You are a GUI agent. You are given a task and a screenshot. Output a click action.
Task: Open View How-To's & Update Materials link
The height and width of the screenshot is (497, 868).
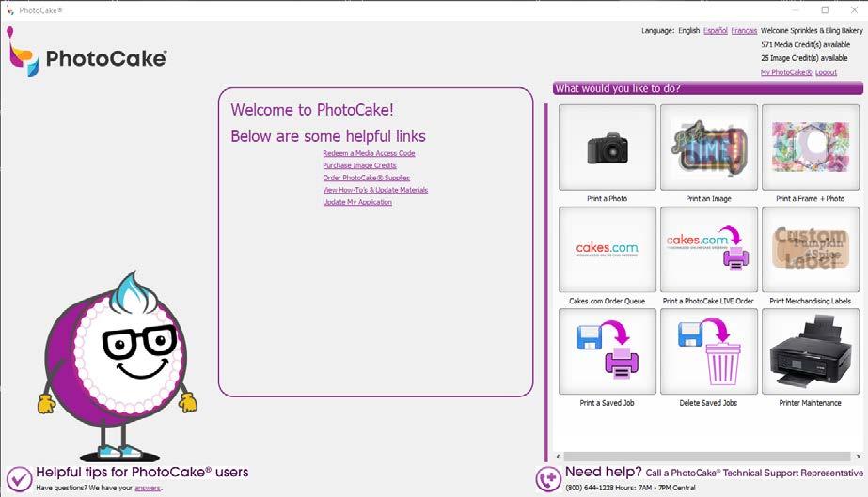375,190
